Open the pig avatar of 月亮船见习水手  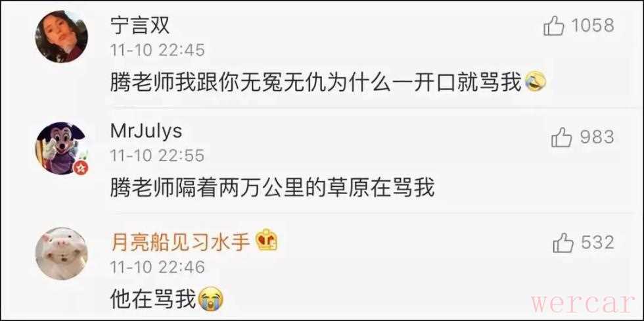coord(62,254)
